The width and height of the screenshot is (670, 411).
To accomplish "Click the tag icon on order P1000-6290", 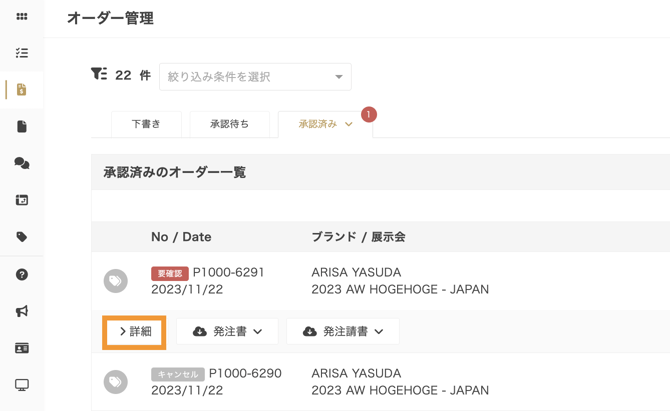I will click(116, 382).
